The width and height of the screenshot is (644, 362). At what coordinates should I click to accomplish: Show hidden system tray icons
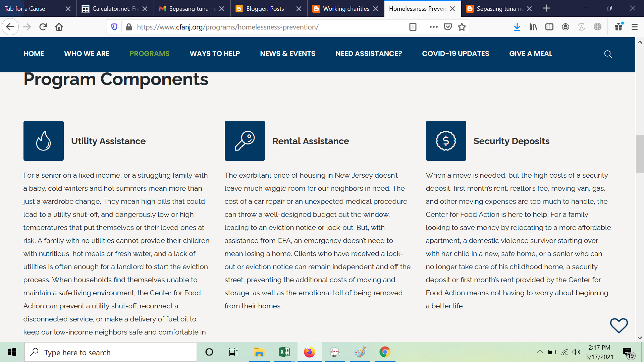pyautogui.click(x=540, y=352)
